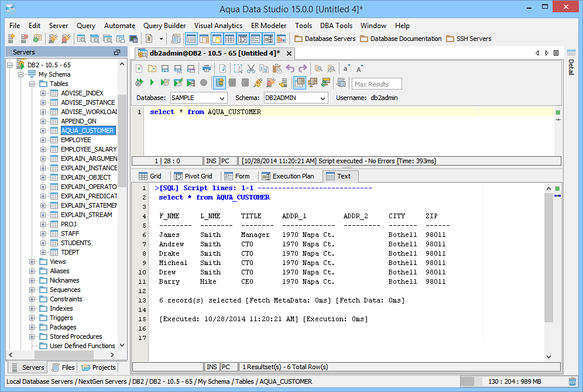This screenshot has height=392, width=583.
Task: Open the Database dropdown showing SAMPLE
Action: (x=198, y=98)
